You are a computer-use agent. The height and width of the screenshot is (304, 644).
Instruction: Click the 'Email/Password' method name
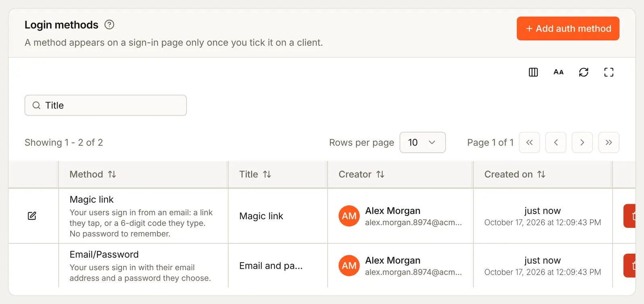click(x=104, y=255)
